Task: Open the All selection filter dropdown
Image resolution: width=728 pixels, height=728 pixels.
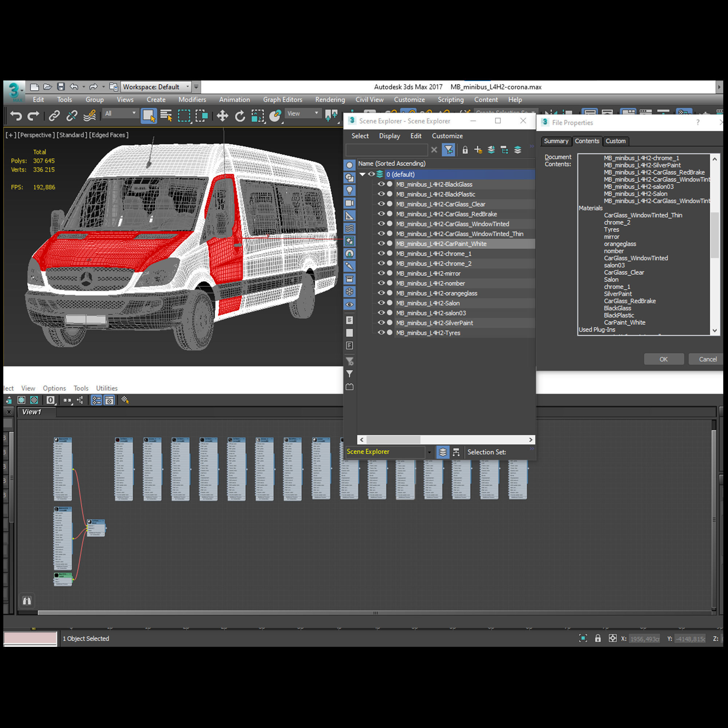Action: [120, 114]
